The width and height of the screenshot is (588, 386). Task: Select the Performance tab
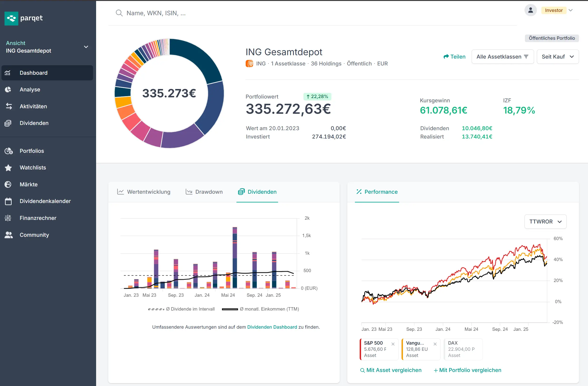(377, 192)
